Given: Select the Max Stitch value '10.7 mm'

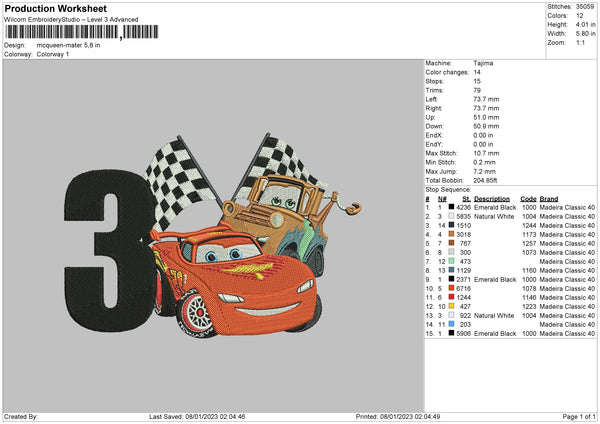Looking at the screenshot, I should pyautogui.click(x=486, y=153).
